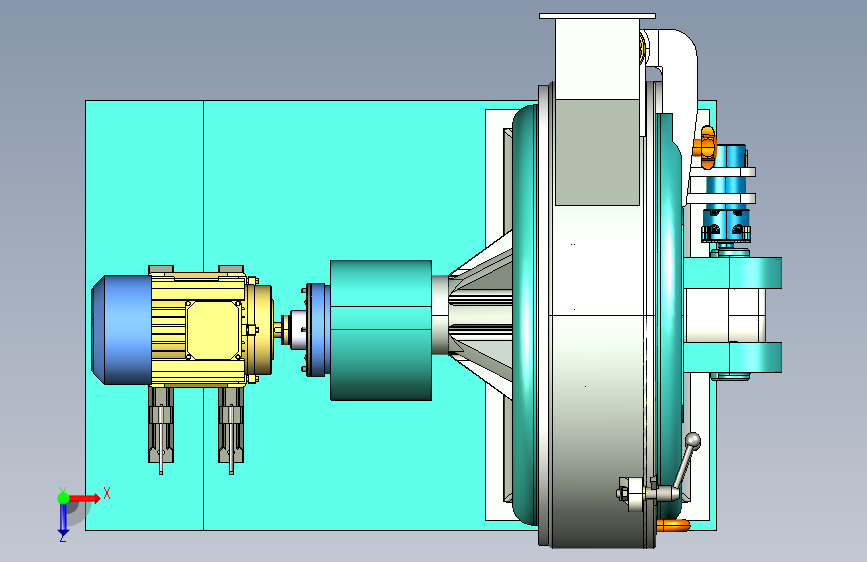
Task: Select the lower cyan clevis bracket arm
Action: (733, 357)
